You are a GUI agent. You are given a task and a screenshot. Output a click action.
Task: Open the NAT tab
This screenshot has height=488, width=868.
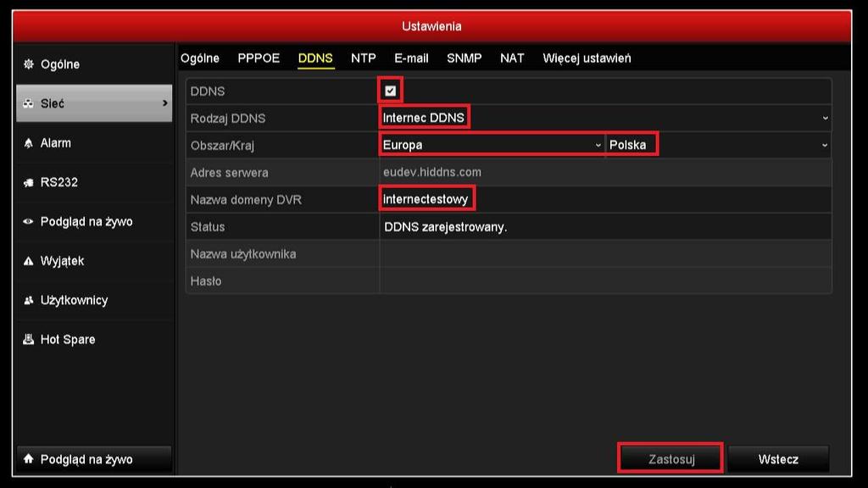[x=512, y=58]
